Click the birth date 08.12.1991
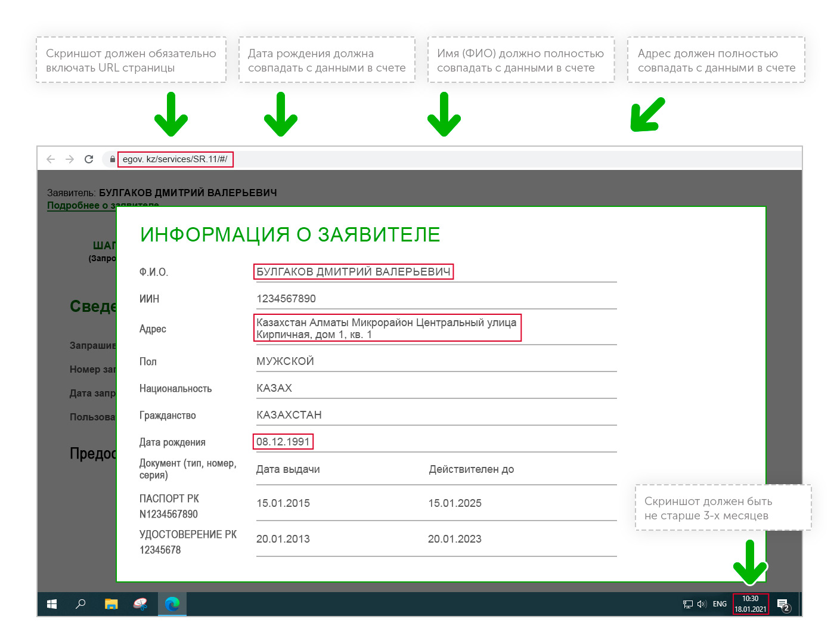This screenshot has height=644, width=837. click(x=283, y=442)
